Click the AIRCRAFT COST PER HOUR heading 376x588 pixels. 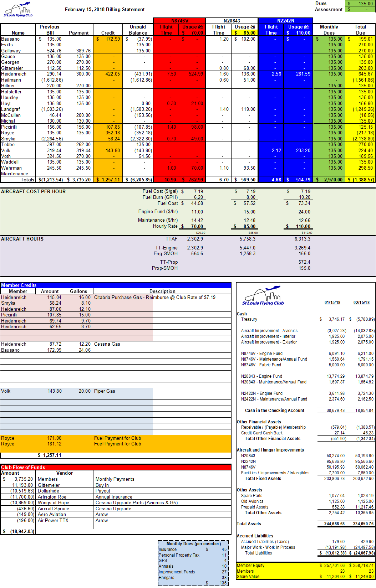[x=34, y=191]
